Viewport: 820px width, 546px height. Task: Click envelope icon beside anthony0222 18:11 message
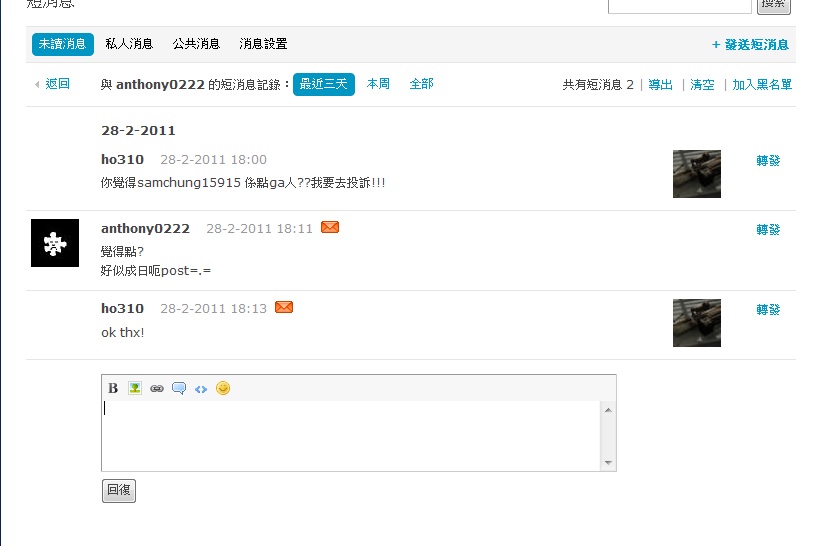330,227
